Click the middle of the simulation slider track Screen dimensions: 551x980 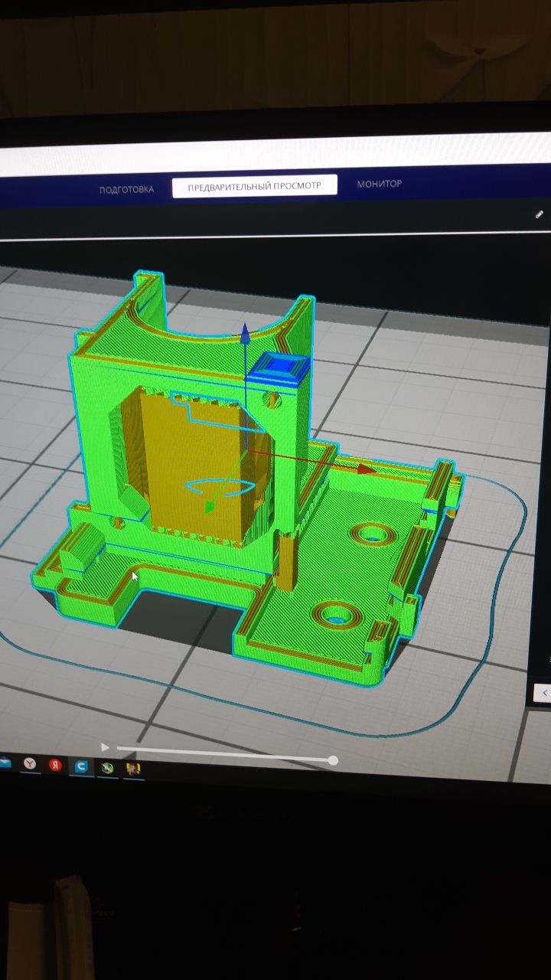pyautogui.click(x=224, y=754)
